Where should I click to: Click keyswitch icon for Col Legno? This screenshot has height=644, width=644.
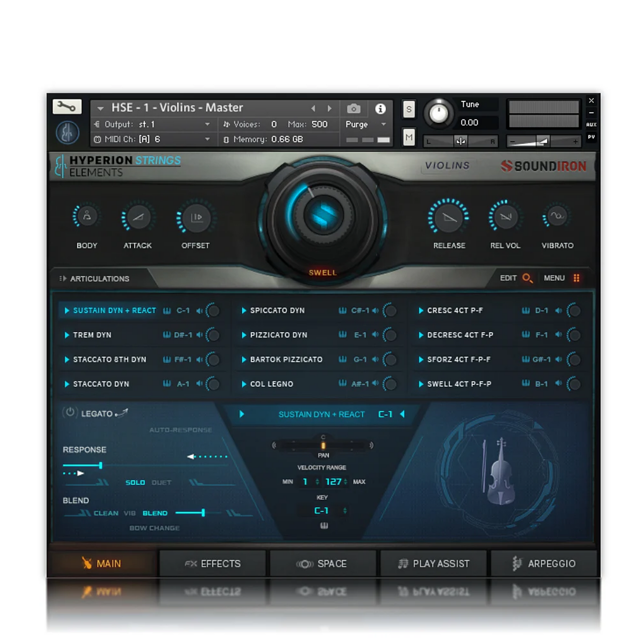342,384
